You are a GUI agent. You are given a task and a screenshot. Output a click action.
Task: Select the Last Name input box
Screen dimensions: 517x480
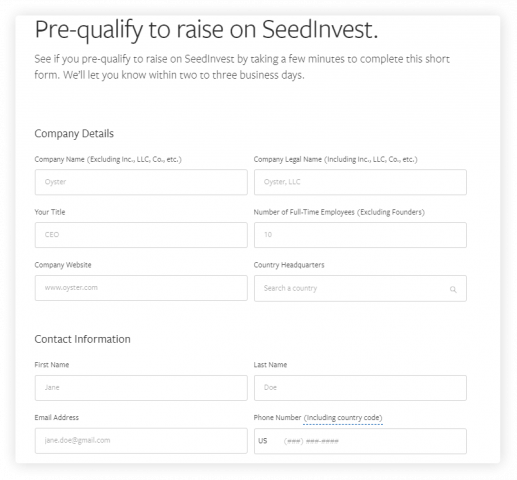[x=360, y=388]
